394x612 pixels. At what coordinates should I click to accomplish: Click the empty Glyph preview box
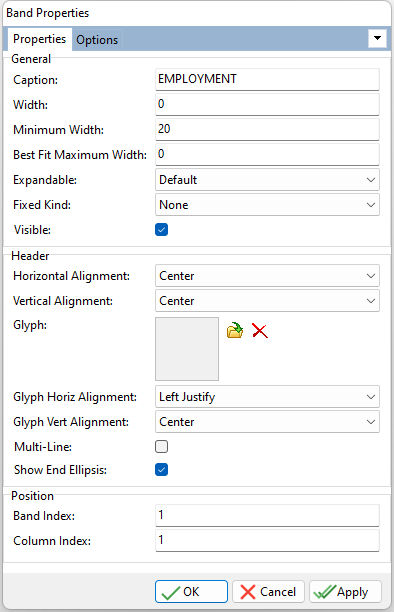coord(187,349)
